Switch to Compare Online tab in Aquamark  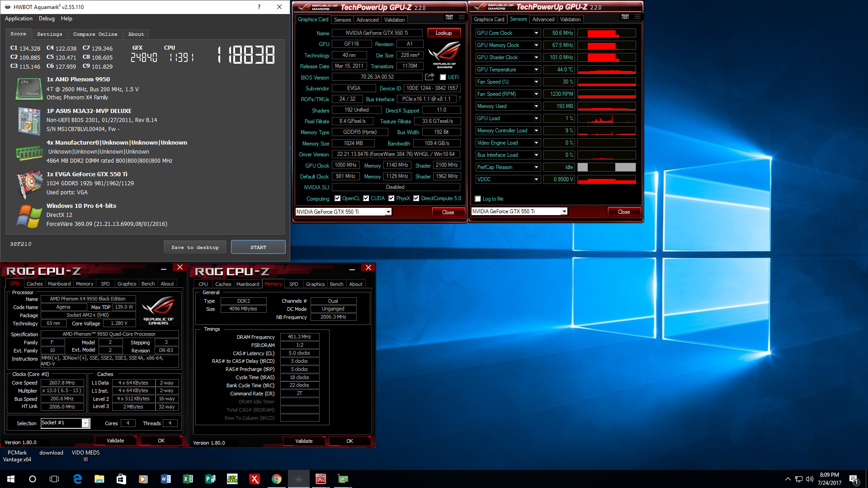tap(95, 34)
